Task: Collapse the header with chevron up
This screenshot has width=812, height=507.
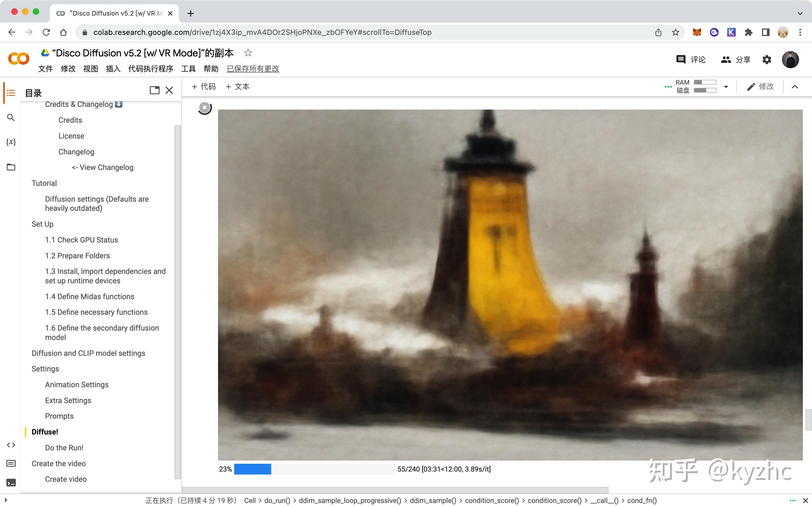Action: pos(795,87)
